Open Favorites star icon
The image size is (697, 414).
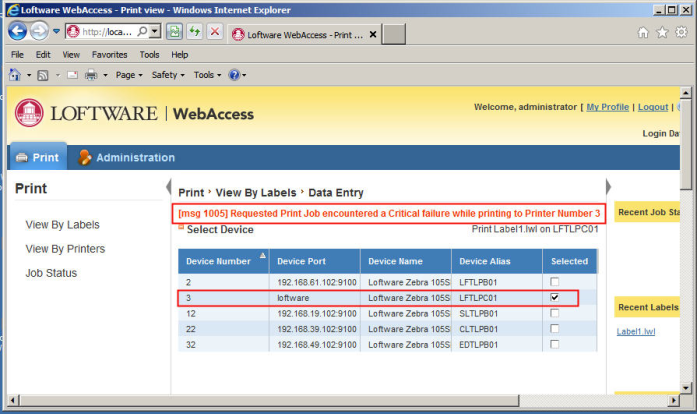pos(662,32)
